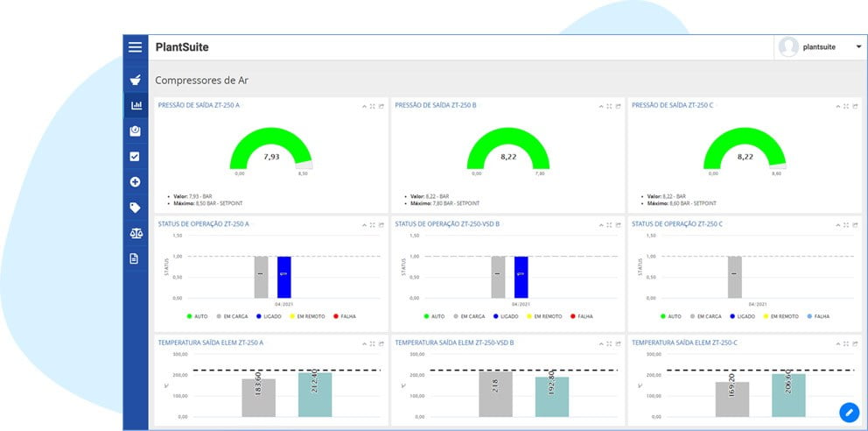Maximize the Status de Operação ZT-250 A panel
This screenshot has width=868, height=431.
coord(373,225)
